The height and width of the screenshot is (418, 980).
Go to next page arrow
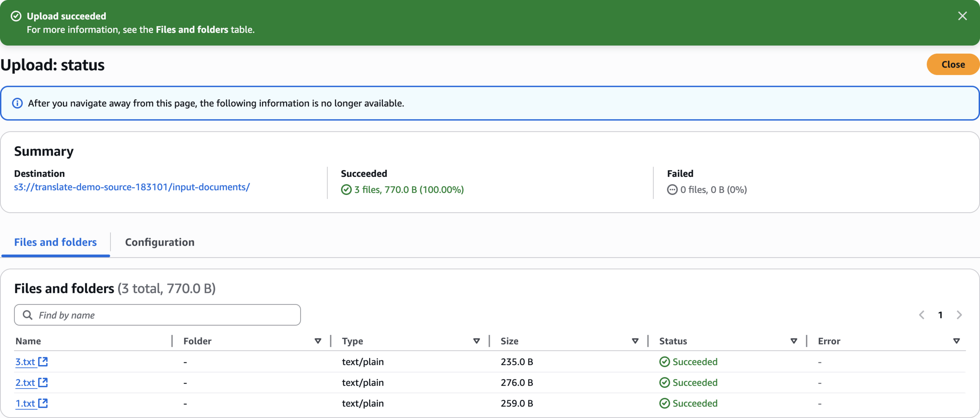(x=959, y=315)
